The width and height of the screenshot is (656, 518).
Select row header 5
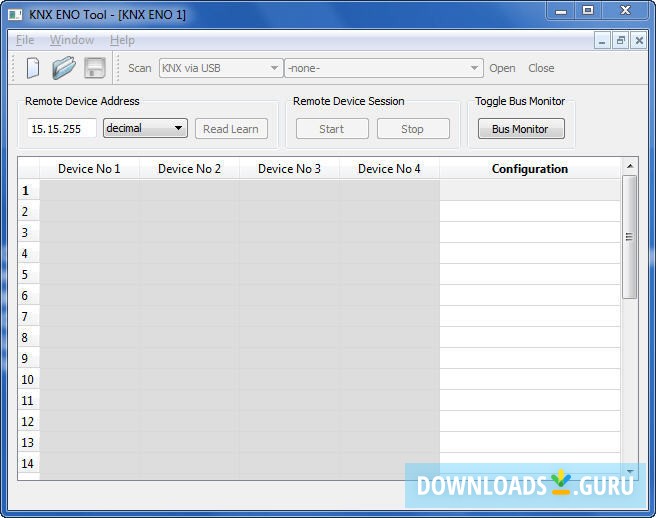coord(28,274)
